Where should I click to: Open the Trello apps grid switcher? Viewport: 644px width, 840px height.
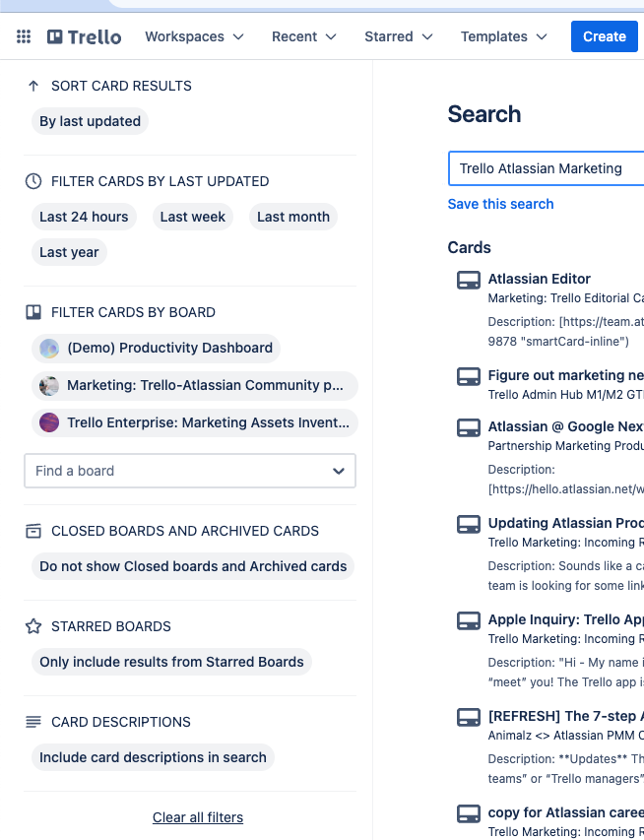tap(24, 36)
